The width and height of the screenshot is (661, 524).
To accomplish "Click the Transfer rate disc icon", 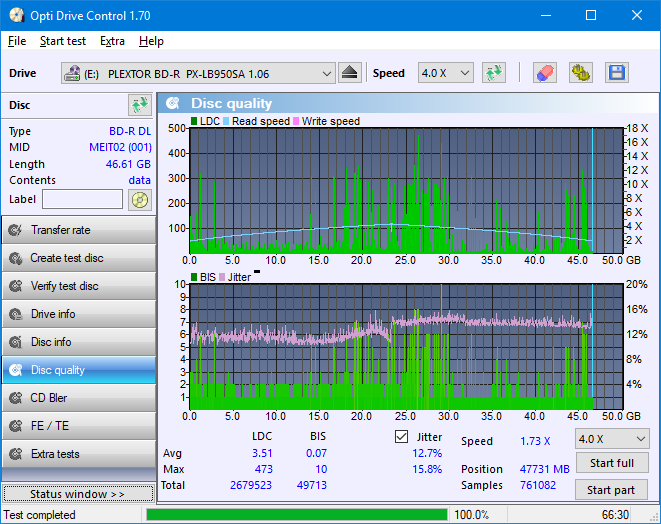I will tap(16, 230).
